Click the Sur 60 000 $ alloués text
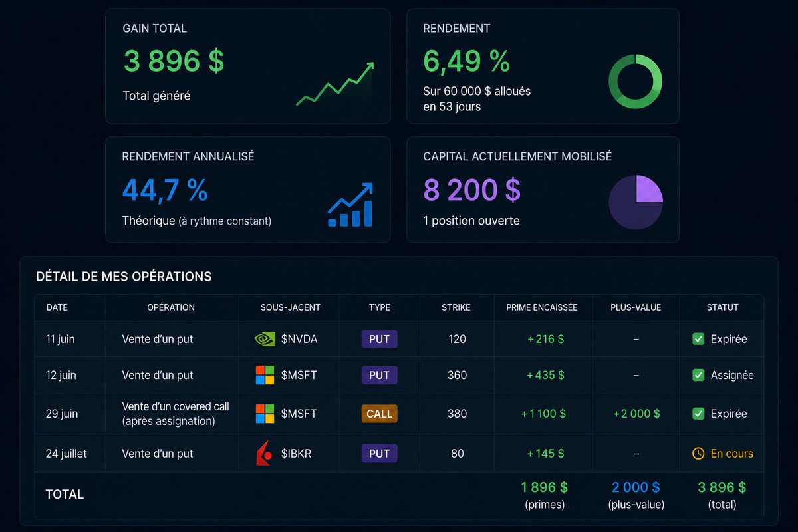This screenshot has height=532, width=798. pos(477,92)
